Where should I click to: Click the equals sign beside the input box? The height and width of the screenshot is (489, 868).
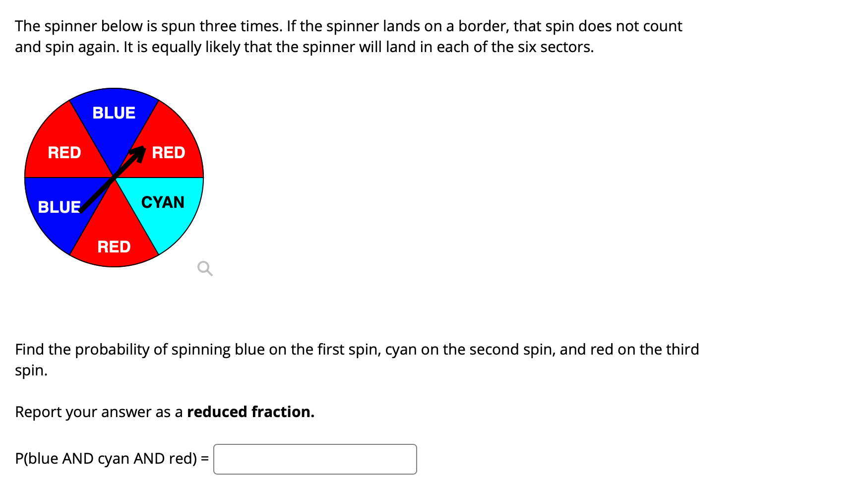205,458
